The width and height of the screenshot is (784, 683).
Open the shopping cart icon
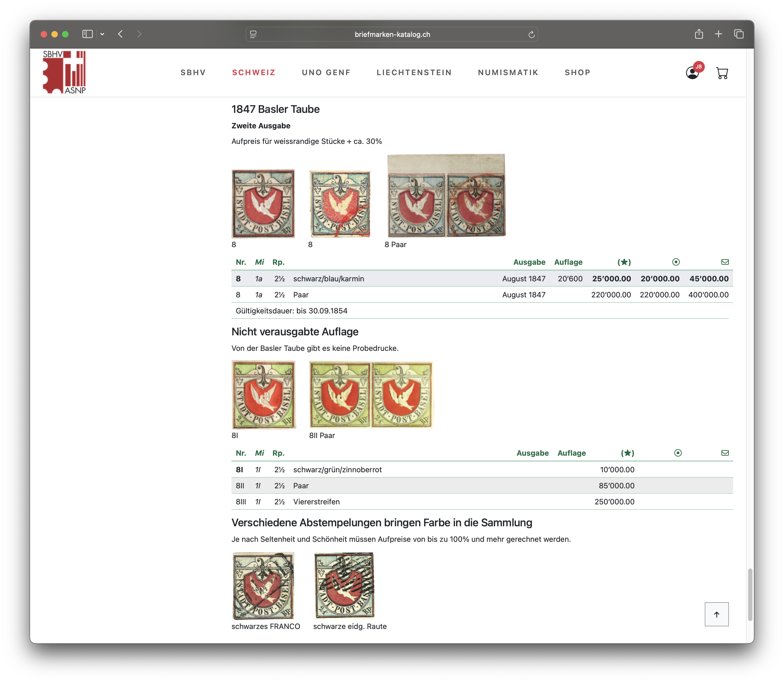722,73
